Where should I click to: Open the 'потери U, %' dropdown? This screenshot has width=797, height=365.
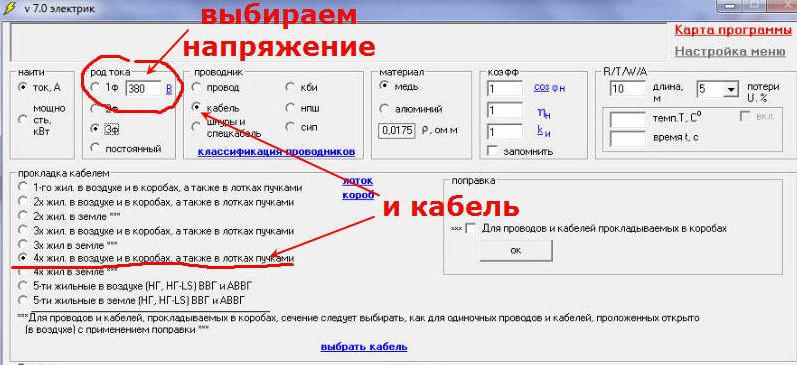730,89
